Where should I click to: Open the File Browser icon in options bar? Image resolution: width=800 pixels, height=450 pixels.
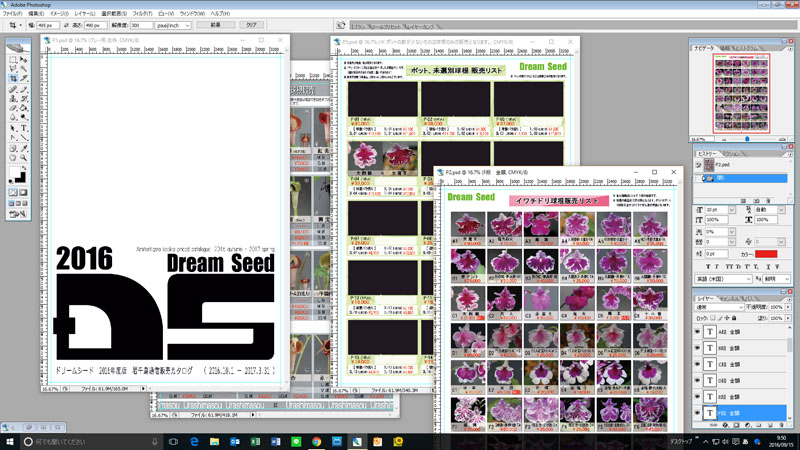[x=341, y=25]
